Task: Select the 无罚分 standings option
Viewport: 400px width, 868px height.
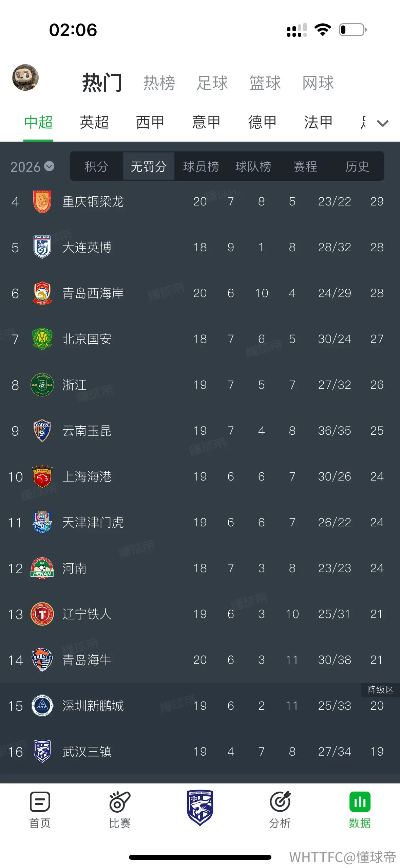Action: (149, 166)
